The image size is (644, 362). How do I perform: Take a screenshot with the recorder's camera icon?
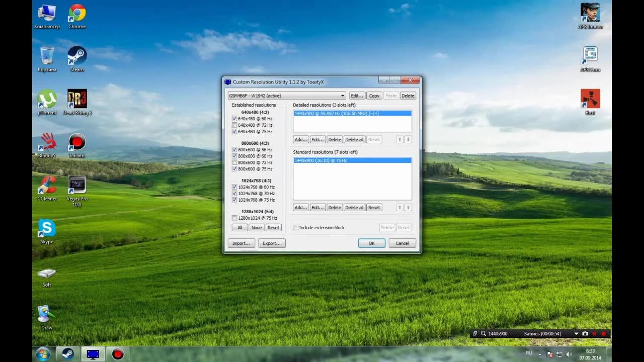pos(585,333)
